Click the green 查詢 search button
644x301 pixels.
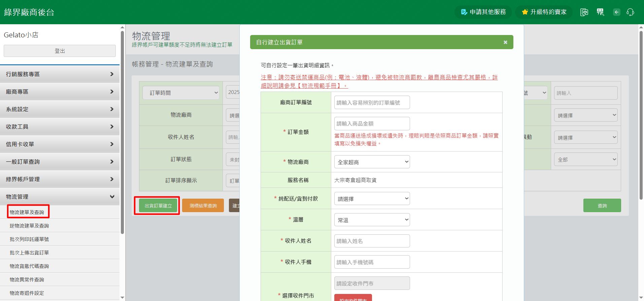point(602,205)
